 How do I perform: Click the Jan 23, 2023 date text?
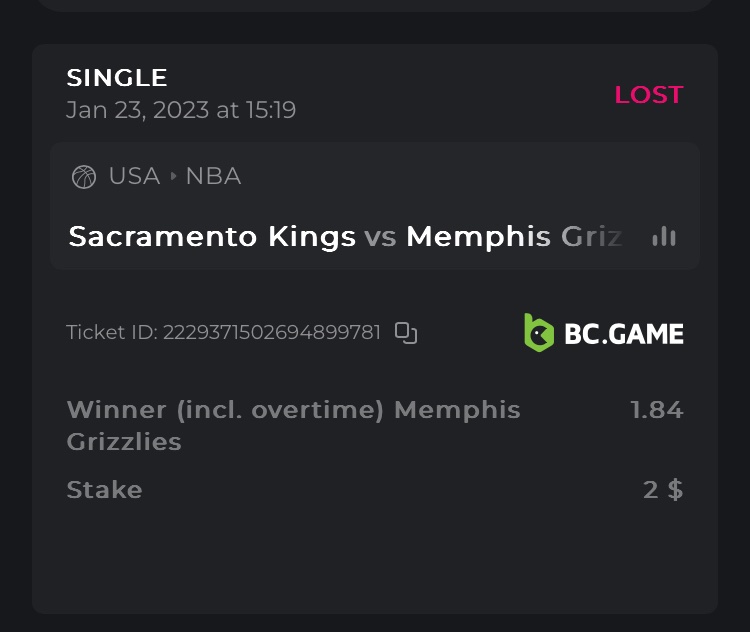(x=181, y=110)
